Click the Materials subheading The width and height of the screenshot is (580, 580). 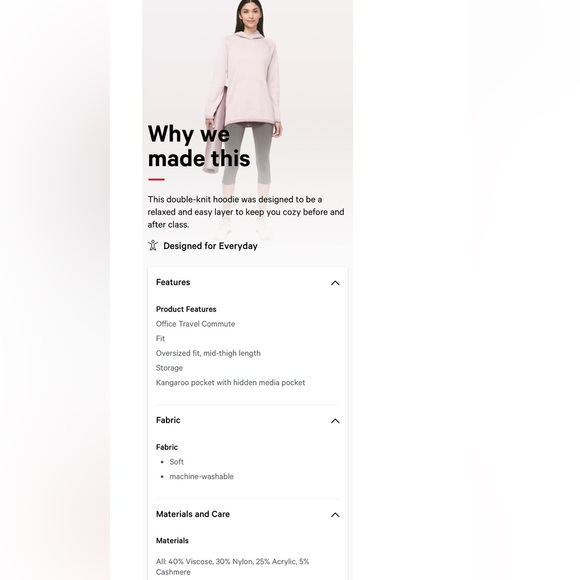pyautogui.click(x=172, y=541)
